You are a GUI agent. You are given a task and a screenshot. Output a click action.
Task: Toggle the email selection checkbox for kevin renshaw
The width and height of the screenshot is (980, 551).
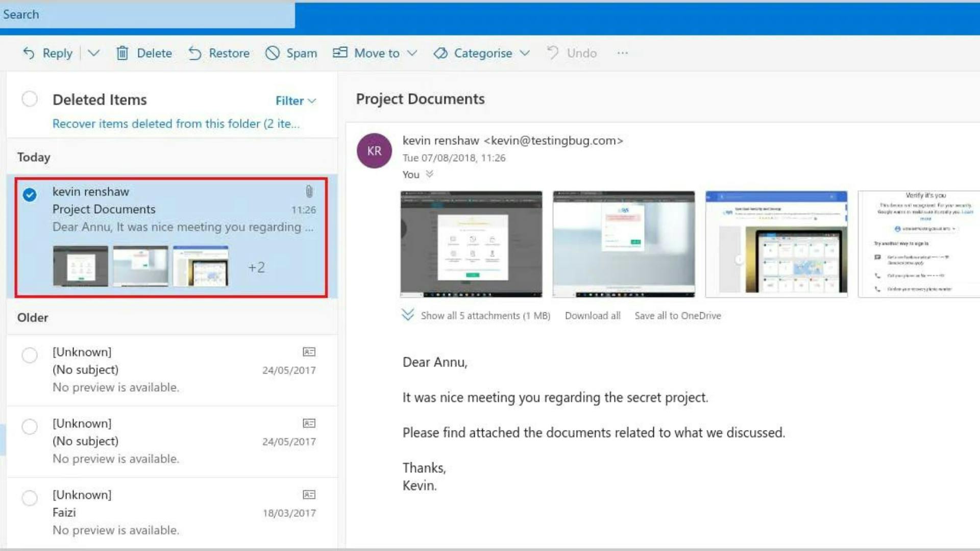pos(29,193)
